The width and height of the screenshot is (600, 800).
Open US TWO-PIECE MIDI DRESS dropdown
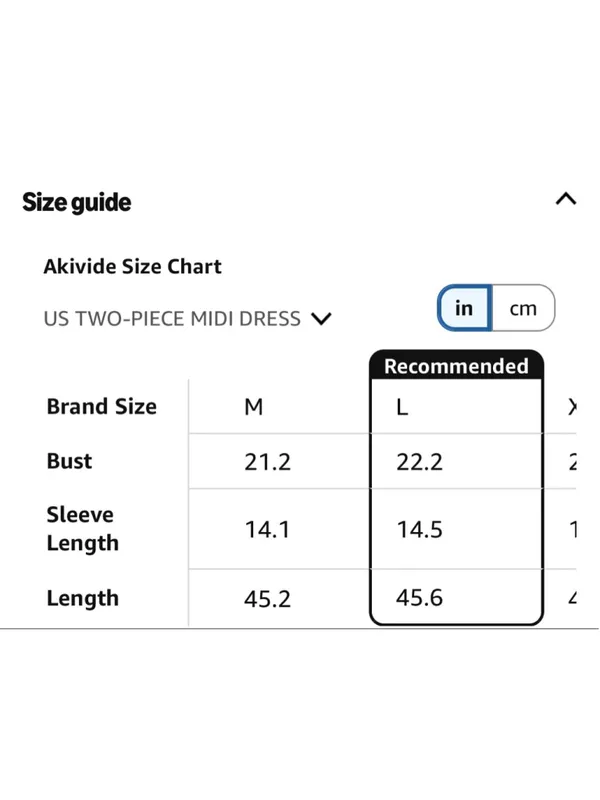187,319
